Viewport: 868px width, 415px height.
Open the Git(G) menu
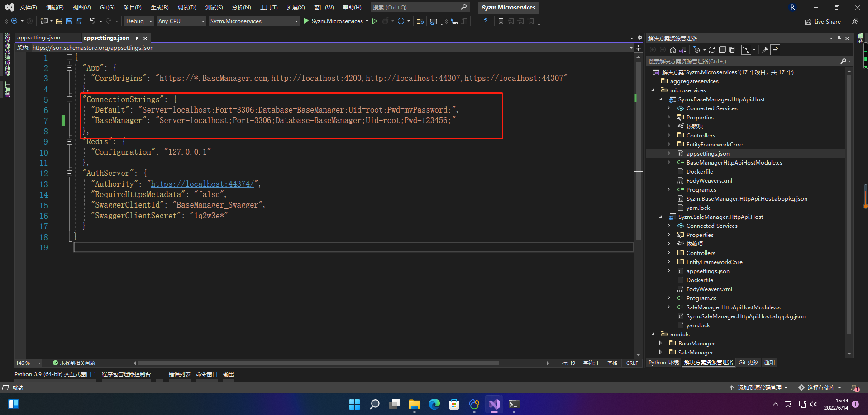(x=107, y=8)
